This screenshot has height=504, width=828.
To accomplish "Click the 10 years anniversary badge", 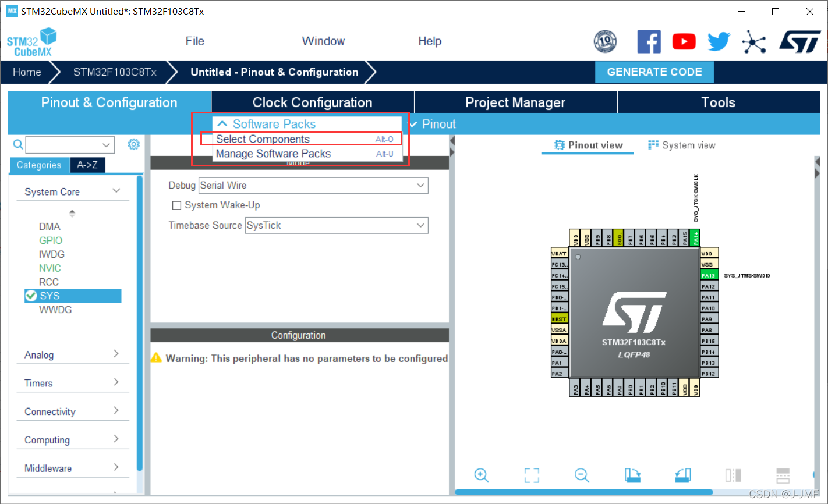I will [605, 41].
